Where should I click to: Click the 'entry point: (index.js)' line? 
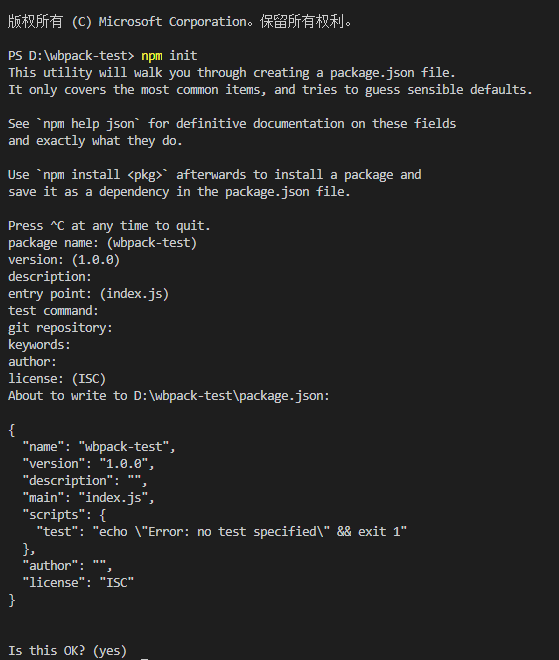[x=88, y=294]
